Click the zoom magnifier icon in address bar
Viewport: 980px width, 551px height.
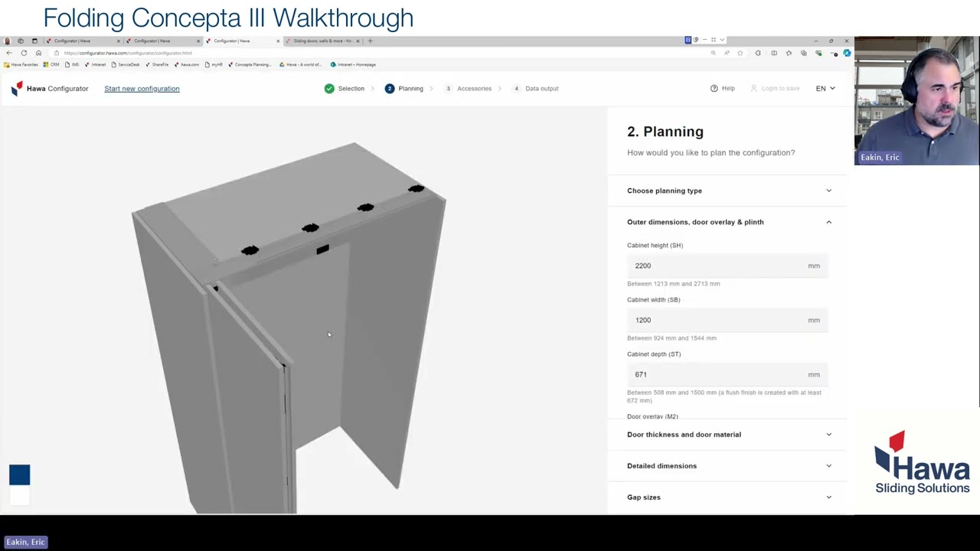pos(713,53)
